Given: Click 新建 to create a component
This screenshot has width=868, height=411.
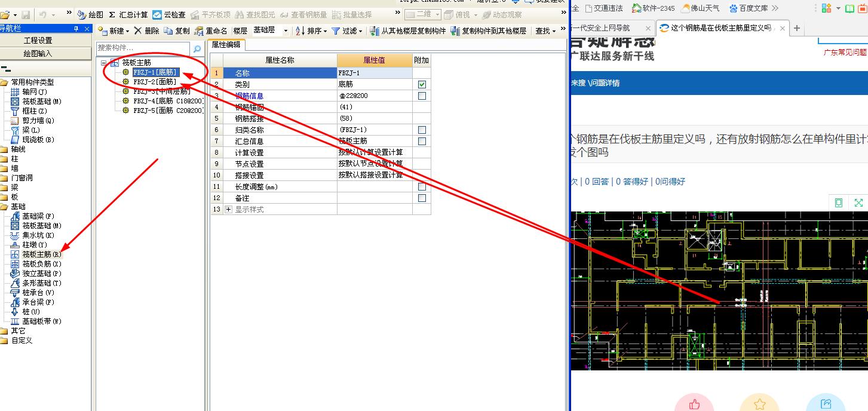Looking at the screenshot, I should 114,30.
